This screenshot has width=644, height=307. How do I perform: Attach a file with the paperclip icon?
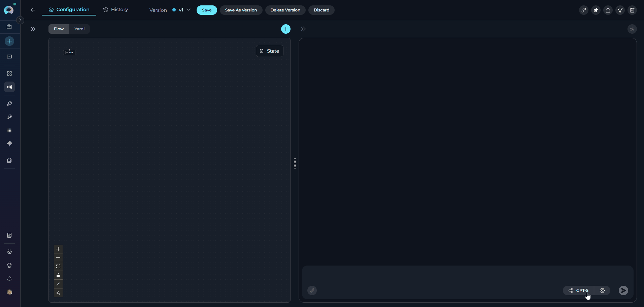(x=312, y=290)
